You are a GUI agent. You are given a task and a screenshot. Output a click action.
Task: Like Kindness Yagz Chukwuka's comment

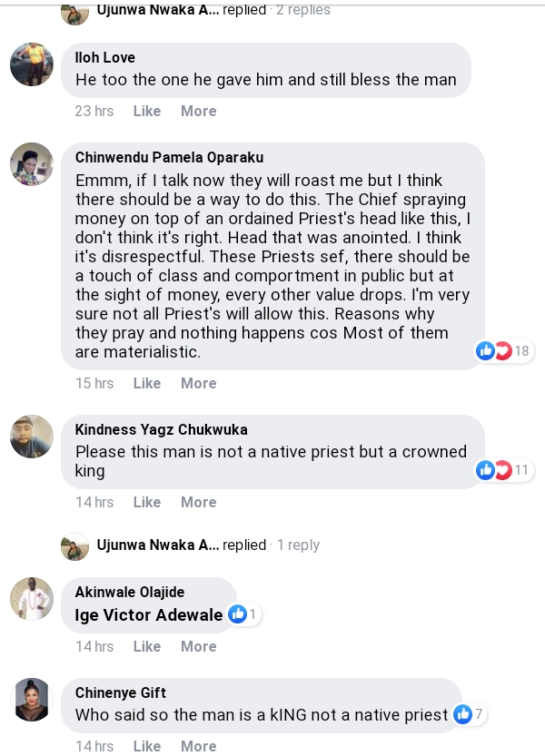click(x=146, y=502)
